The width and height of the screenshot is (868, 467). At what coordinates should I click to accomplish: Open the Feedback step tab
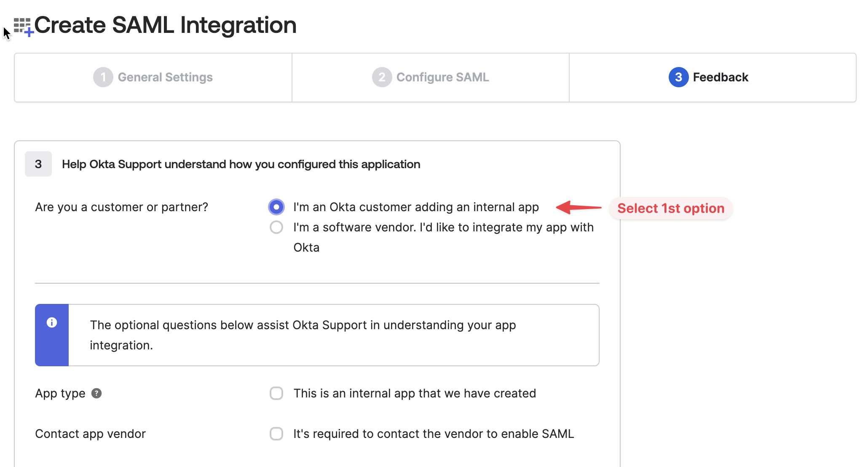pos(713,78)
